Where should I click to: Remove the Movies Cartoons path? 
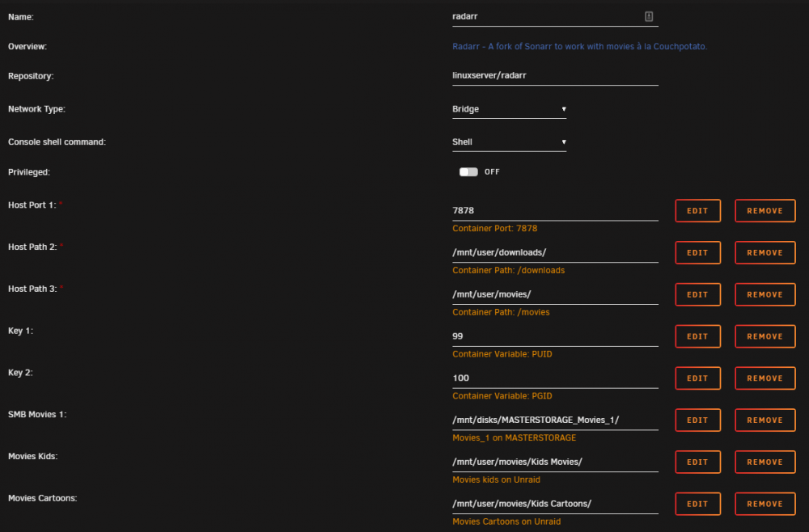[x=765, y=504]
